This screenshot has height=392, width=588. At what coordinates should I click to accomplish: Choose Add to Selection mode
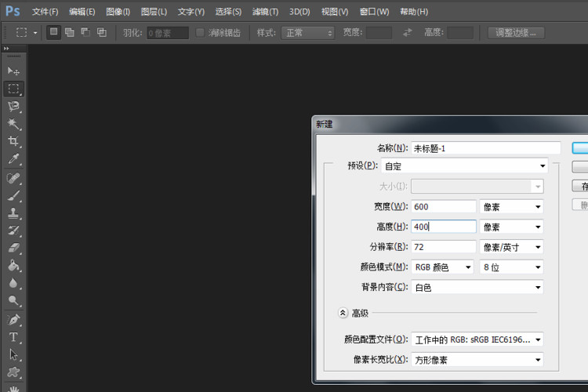coord(69,33)
